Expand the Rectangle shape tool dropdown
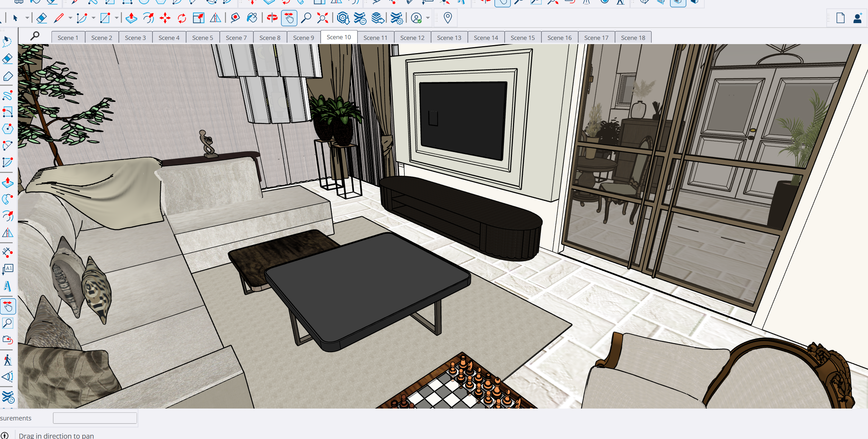 point(116,18)
